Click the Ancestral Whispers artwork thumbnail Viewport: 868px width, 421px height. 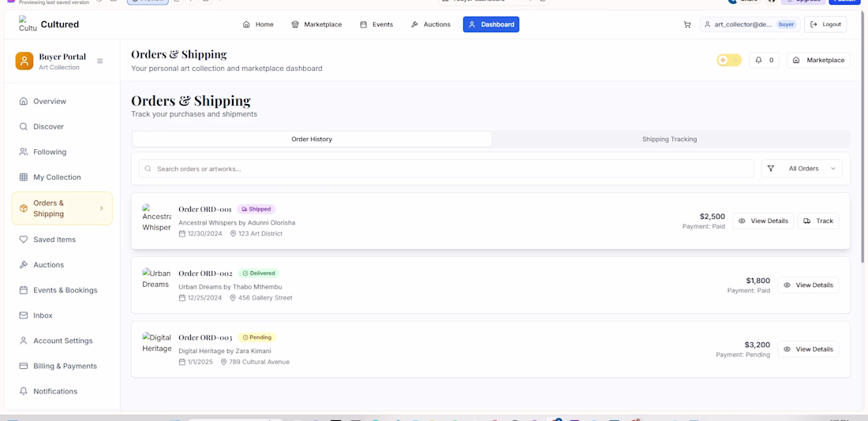157,218
